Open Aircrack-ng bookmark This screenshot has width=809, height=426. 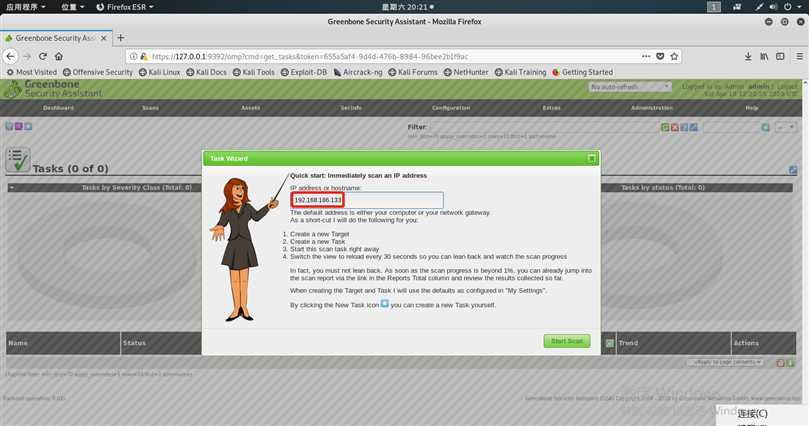click(358, 72)
